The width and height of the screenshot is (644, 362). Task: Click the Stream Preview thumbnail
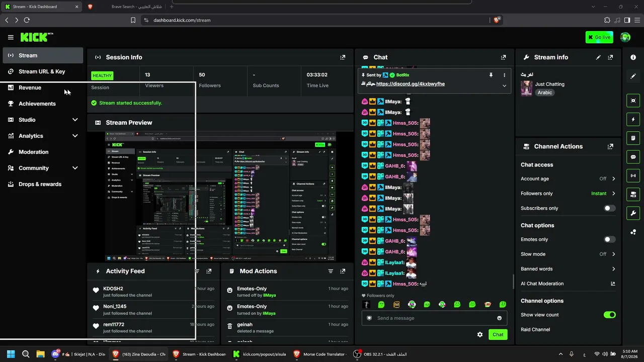pos(221,197)
